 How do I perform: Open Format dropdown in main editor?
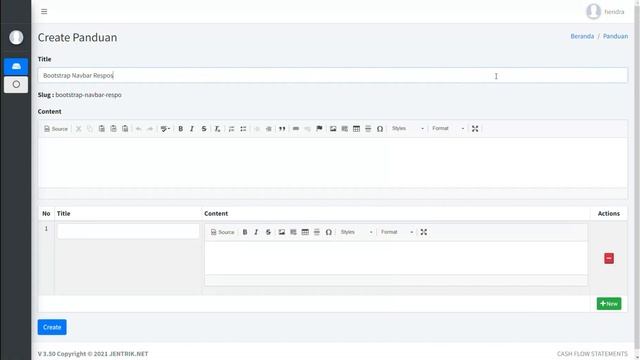[x=448, y=129]
